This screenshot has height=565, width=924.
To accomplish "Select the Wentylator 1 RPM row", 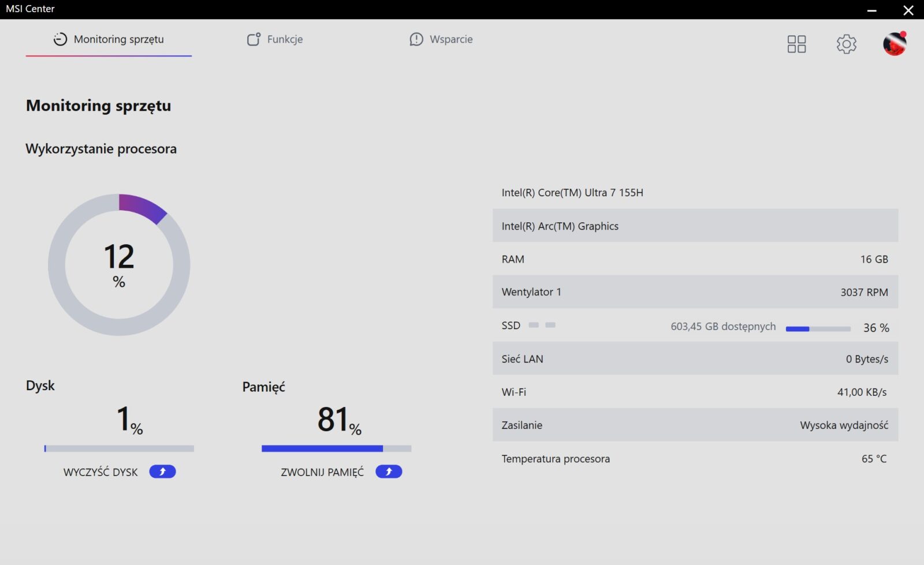I will pyautogui.click(x=695, y=292).
